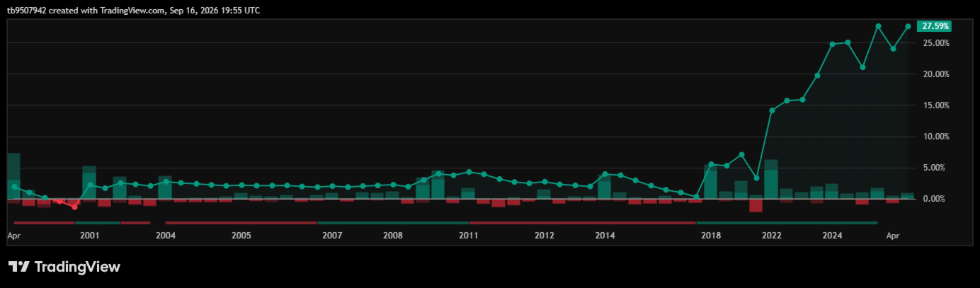This screenshot has width=980, height=288.
Task: Click the 15.00% price axis label
Action: point(935,105)
